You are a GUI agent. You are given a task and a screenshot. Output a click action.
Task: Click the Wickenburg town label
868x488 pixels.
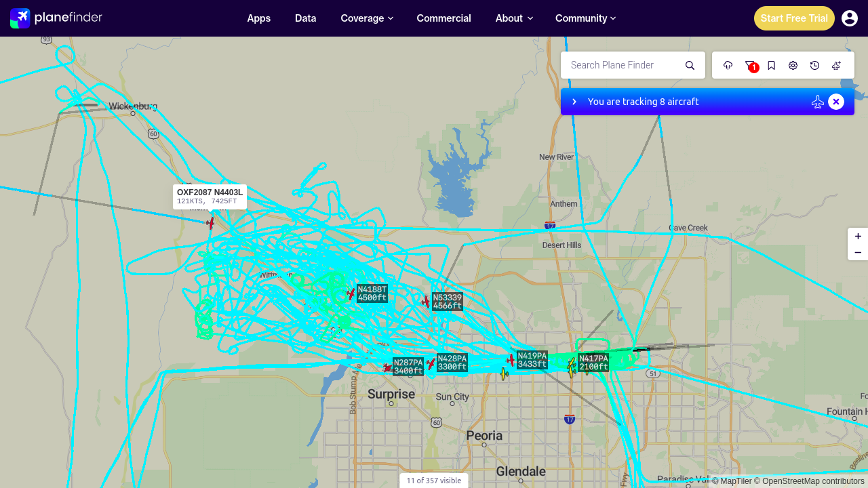point(134,106)
